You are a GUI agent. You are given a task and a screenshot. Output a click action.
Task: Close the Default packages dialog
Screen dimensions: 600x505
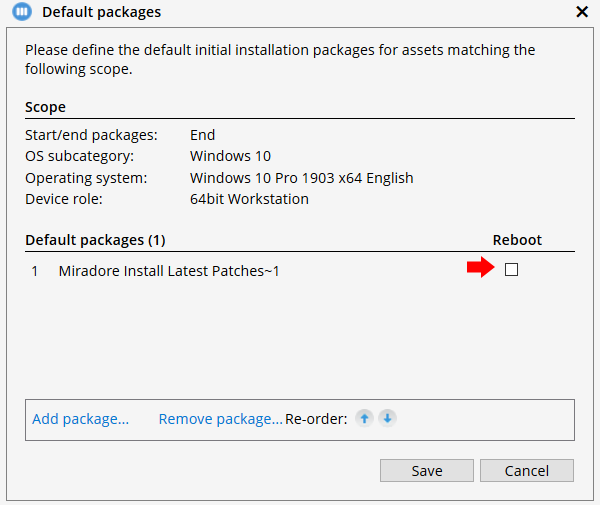coord(582,12)
